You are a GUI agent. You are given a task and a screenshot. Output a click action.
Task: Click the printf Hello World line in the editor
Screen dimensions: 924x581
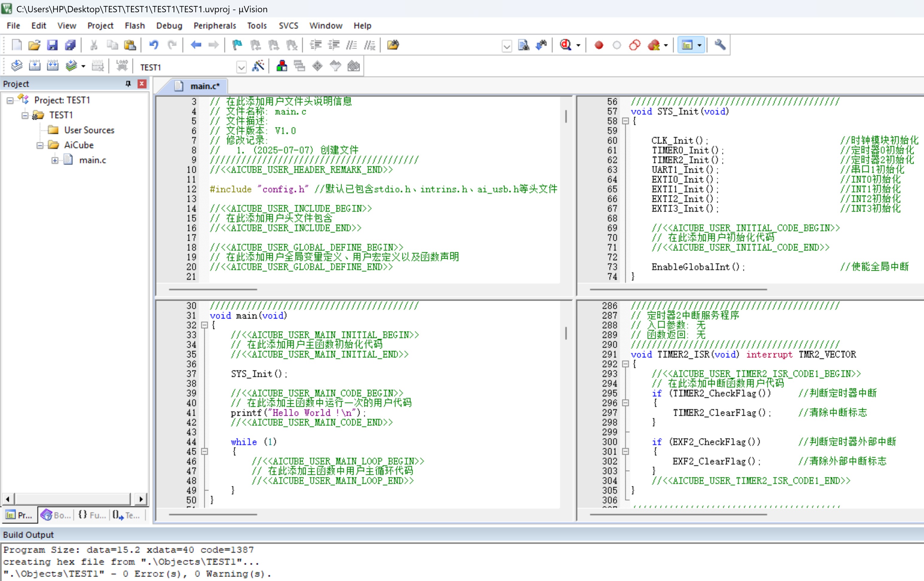298,413
